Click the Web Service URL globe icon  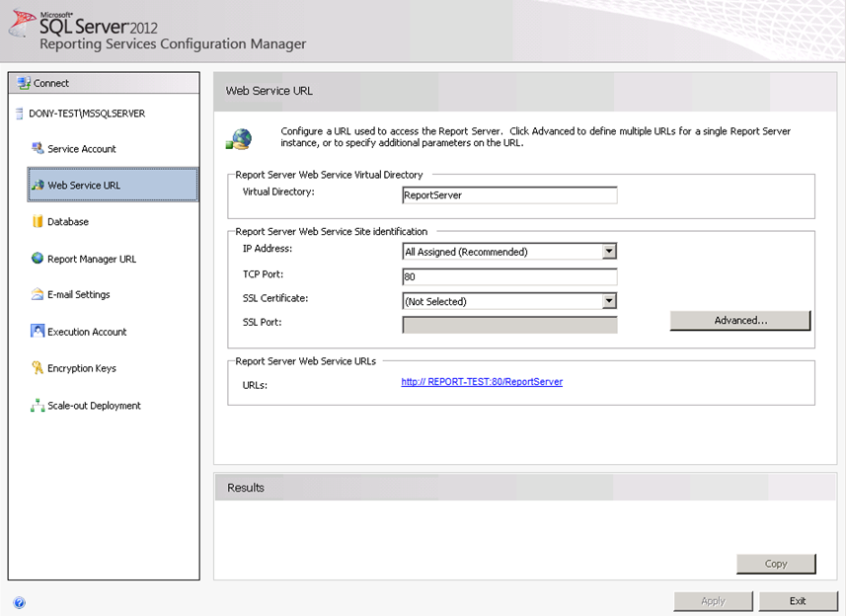click(38, 185)
